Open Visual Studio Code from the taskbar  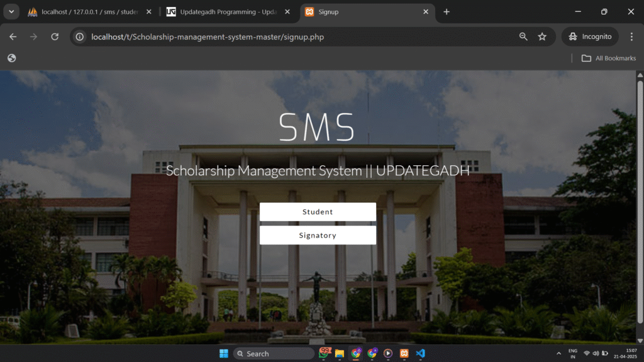[420, 353]
